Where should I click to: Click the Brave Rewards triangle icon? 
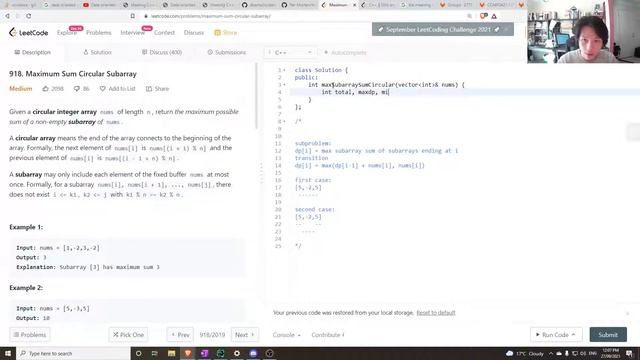click(x=494, y=16)
